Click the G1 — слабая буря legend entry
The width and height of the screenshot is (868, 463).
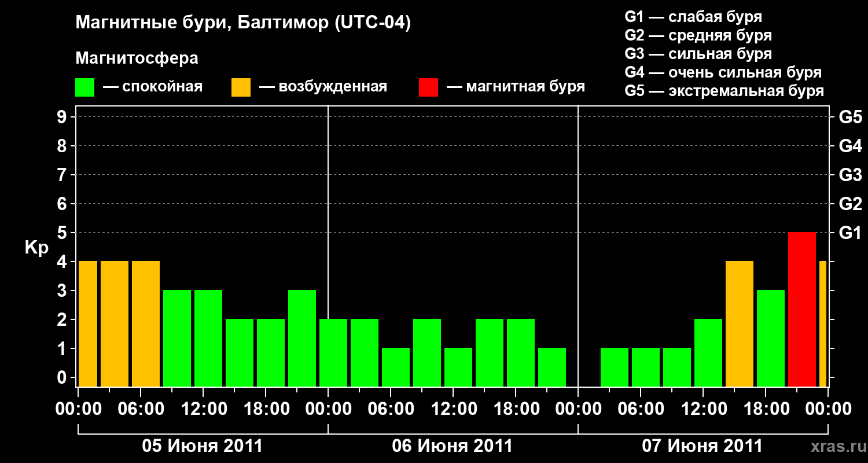(x=693, y=17)
